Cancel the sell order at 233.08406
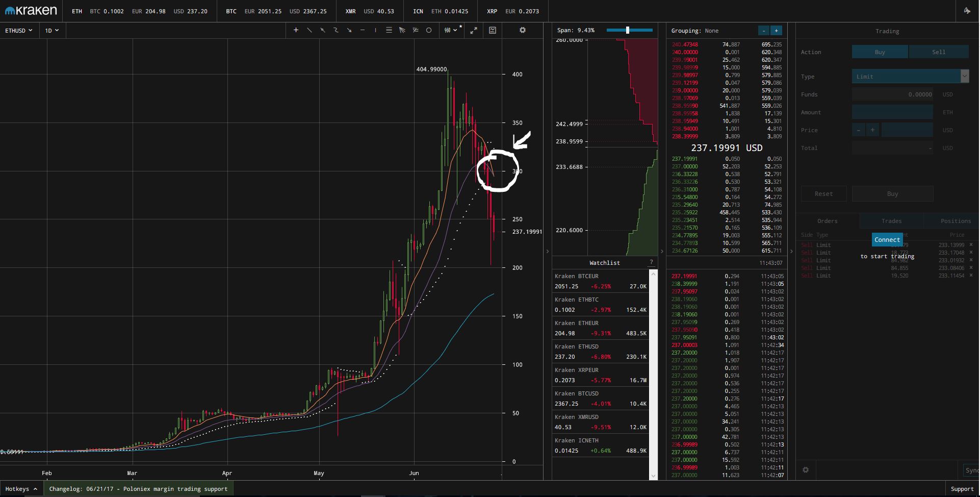Viewport: 980px width, 497px height. (971, 268)
